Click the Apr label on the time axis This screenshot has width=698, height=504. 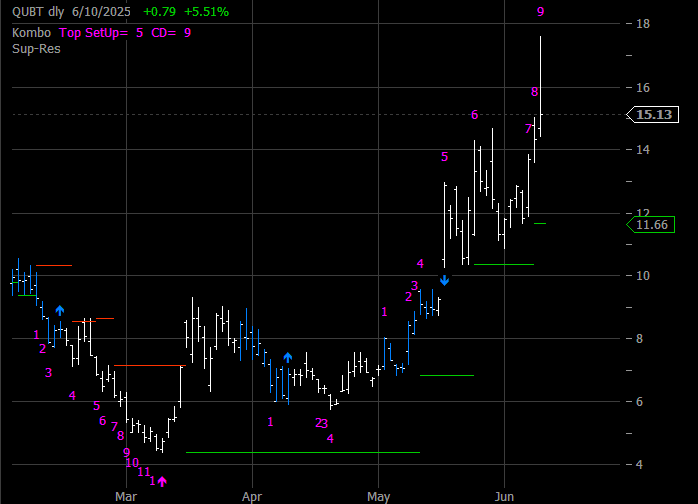[252, 496]
